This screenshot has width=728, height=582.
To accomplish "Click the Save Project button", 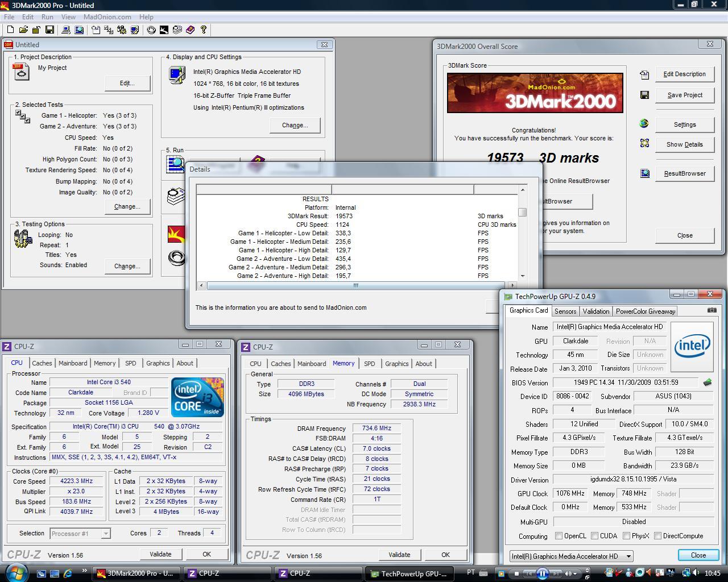I will [x=684, y=95].
